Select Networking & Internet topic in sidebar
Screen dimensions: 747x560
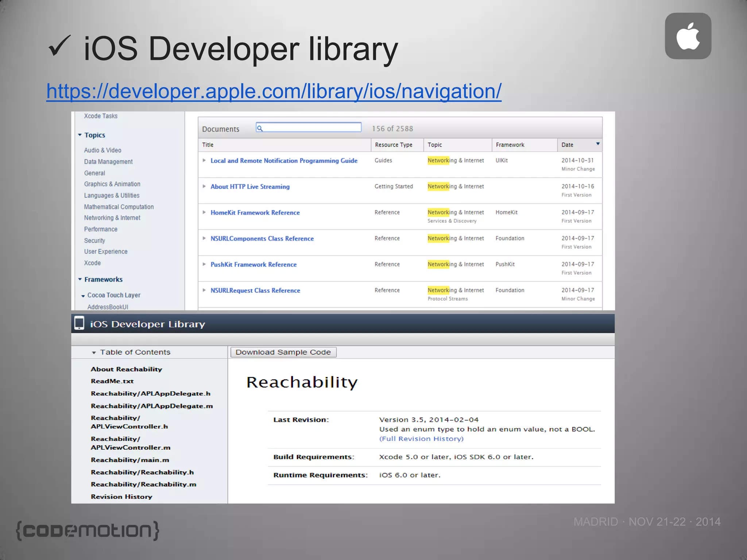click(112, 218)
